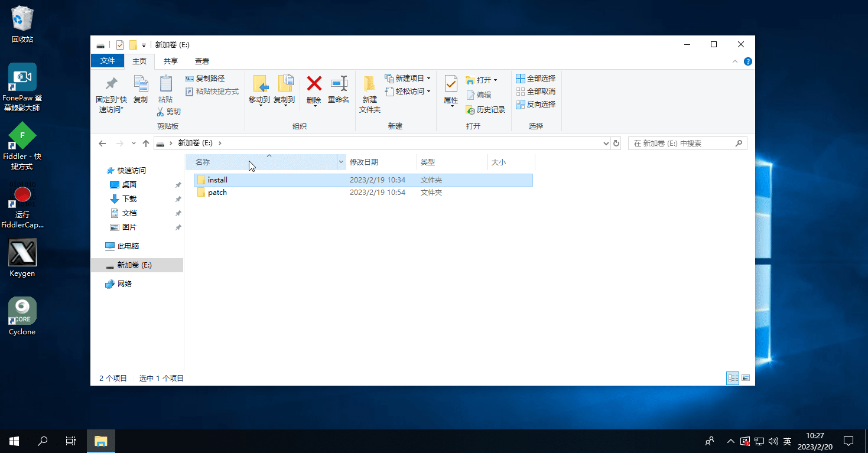This screenshot has width=868, height=453.
Task: Open Network (网络) in the sidebar
Action: [x=119, y=284]
